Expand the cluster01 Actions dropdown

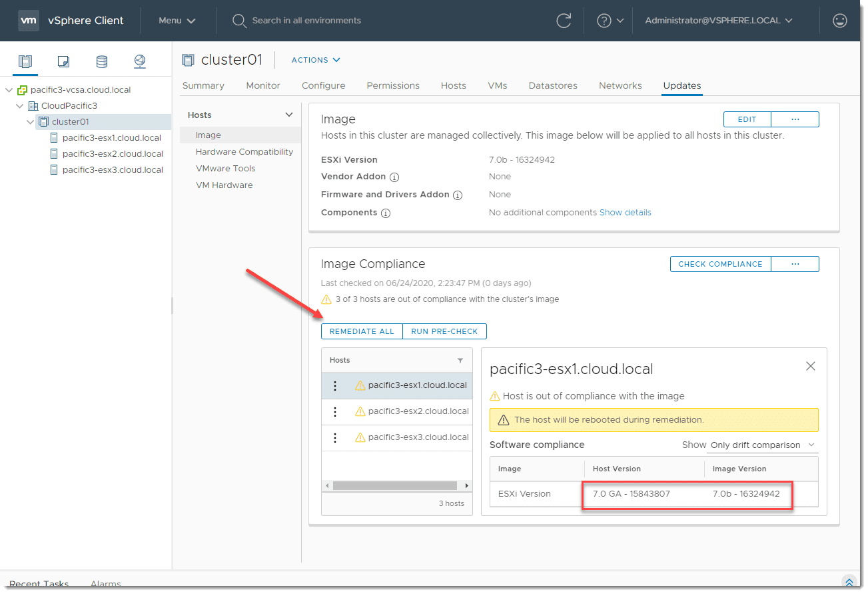tap(316, 60)
